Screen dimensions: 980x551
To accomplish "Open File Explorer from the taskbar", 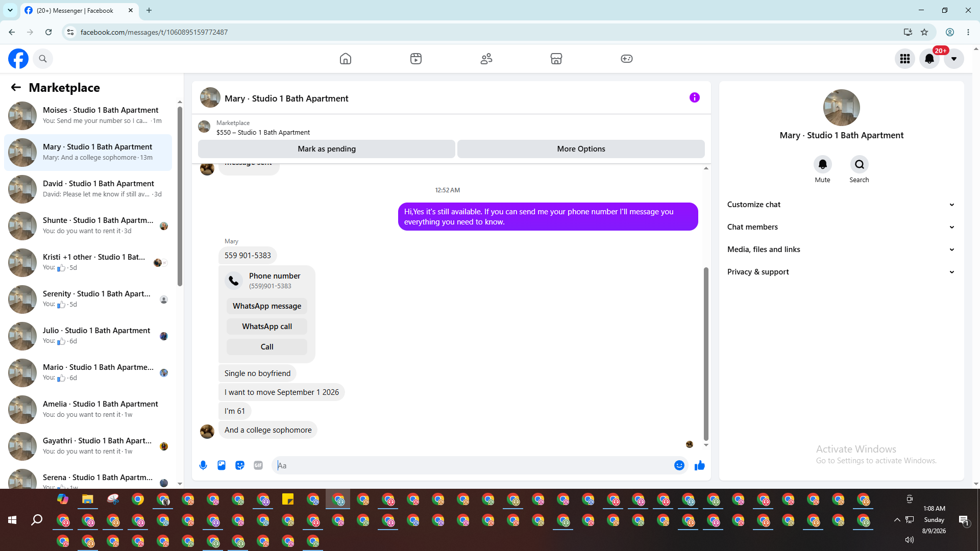I will [x=88, y=499].
